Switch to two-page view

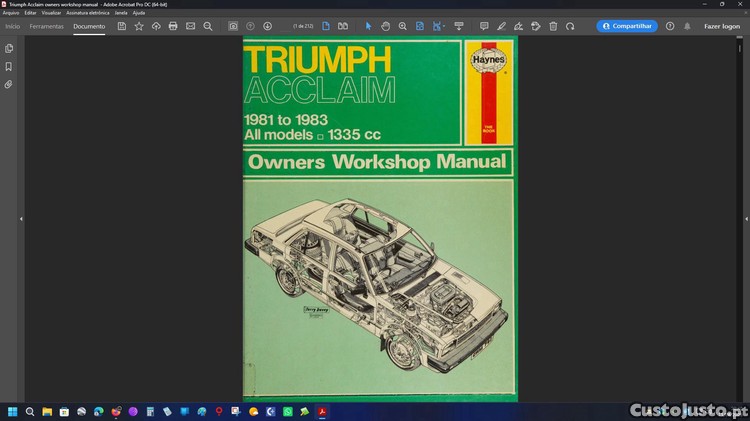pos(343,26)
